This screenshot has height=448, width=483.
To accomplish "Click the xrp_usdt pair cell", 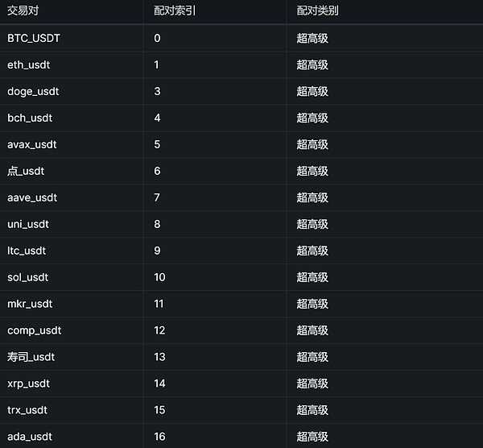I will tap(29, 384).
